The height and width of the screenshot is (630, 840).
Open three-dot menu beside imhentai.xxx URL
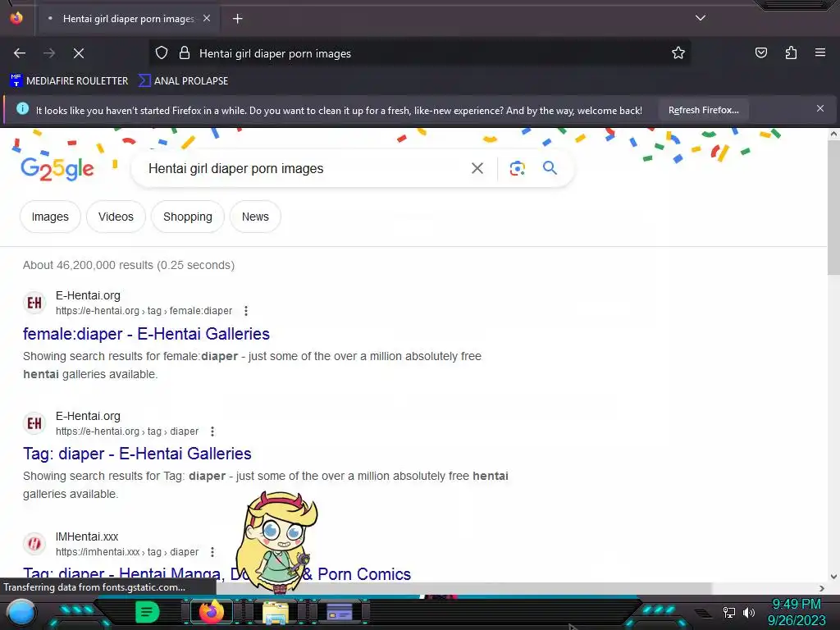[212, 552]
